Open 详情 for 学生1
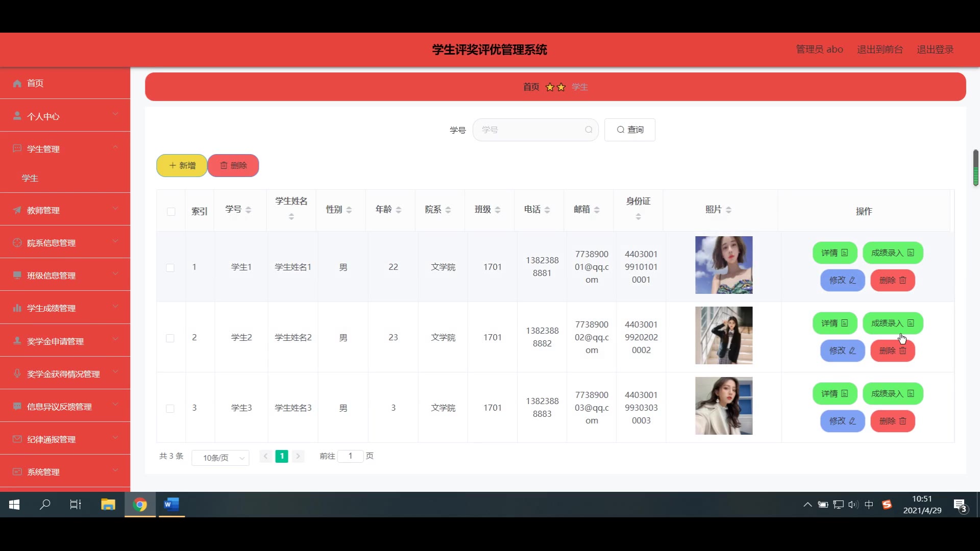 tap(835, 253)
